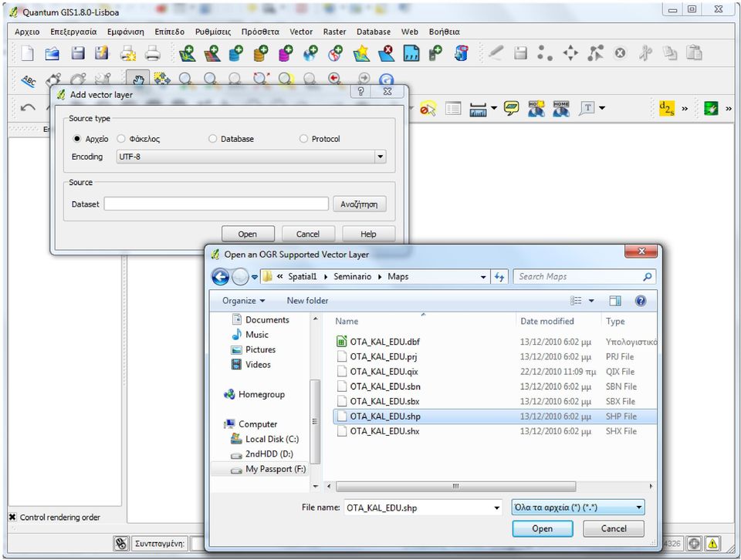This screenshot has height=560, width=741.
Task: Open the Raster menu
Action: (x=334, y=32)
